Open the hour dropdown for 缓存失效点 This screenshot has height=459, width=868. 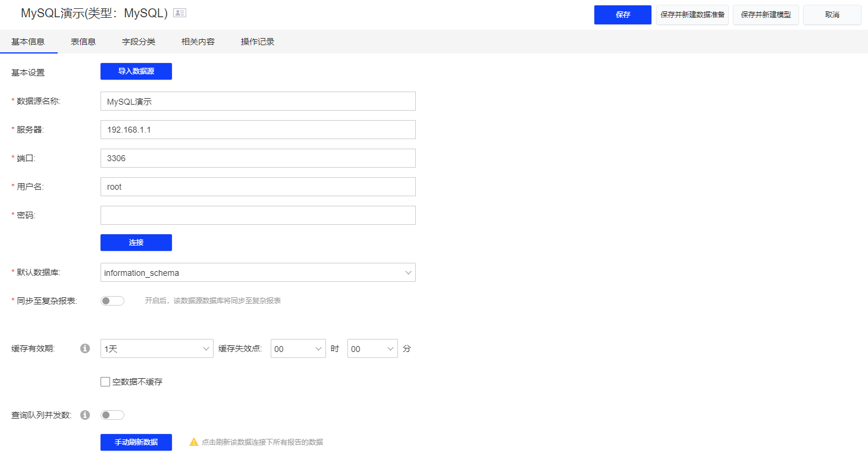297,348
